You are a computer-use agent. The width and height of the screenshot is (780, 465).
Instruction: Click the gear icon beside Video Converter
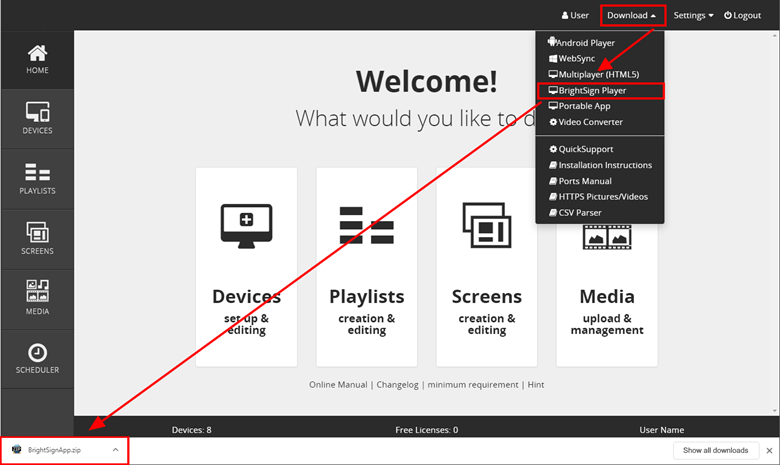[x=553, y=122]
